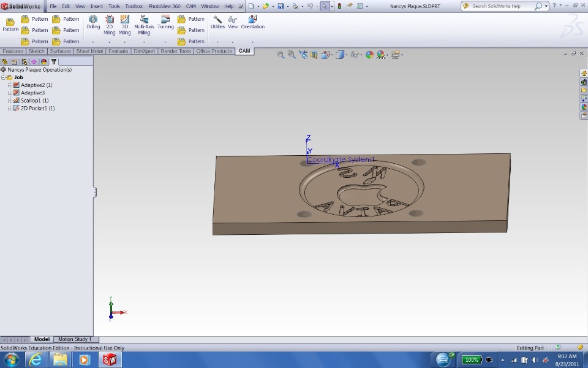The image size is (588, 368).
Task: Open the Multi-Axis Milling tool
Action: [x=144, y=25]
